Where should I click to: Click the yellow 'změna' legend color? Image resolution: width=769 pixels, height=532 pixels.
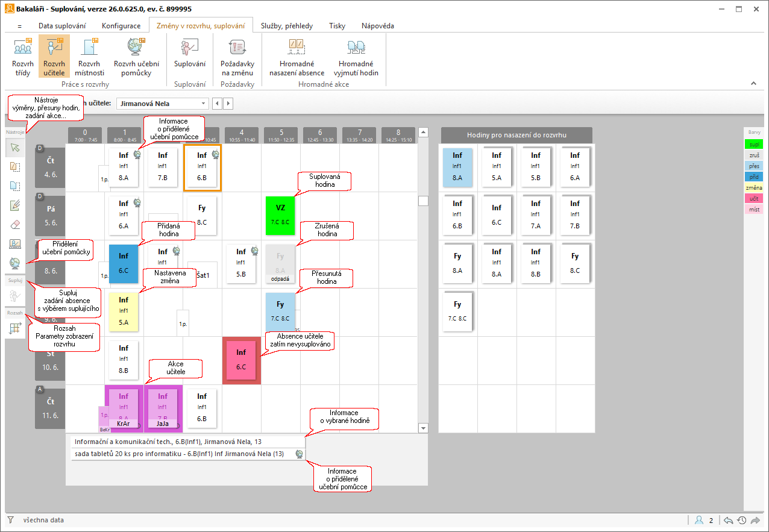[x=755, y=187]
